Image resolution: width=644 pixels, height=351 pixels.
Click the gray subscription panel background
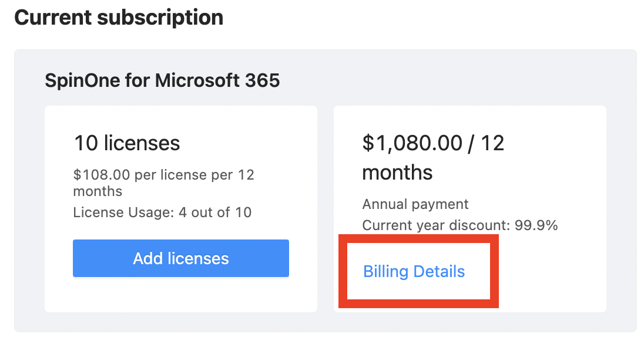tap(325, 322)
